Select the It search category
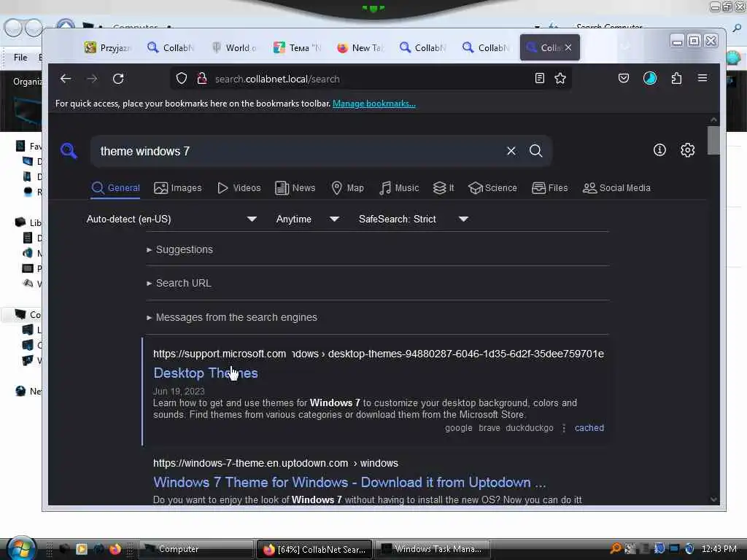Viewport: 747px width, 560px height. (443, 188)
